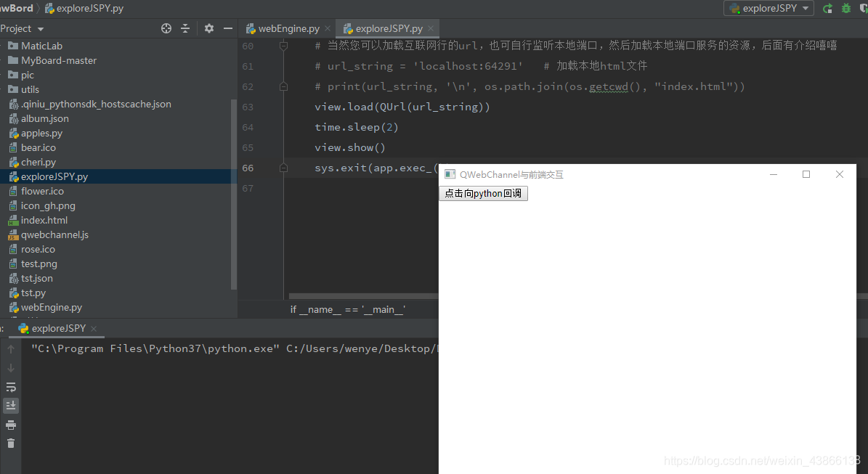This screenshot has width=868, height=474.
Task: Place cursor on view.show() line
Action: click(x=350, y=147)
